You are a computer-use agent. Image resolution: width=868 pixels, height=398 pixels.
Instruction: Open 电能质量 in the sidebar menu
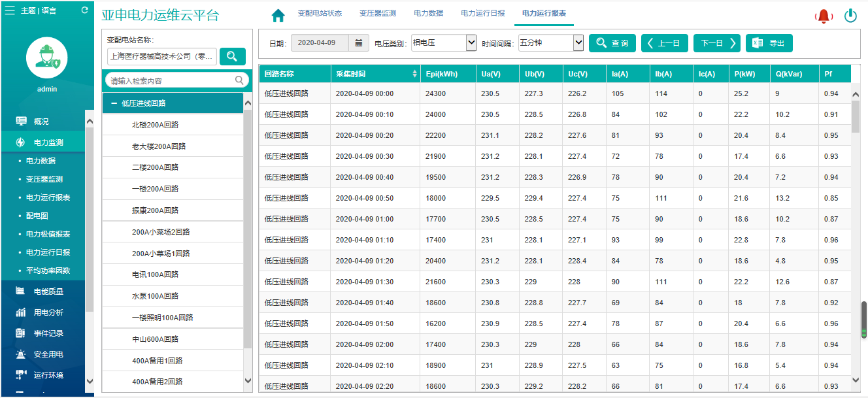48,291
